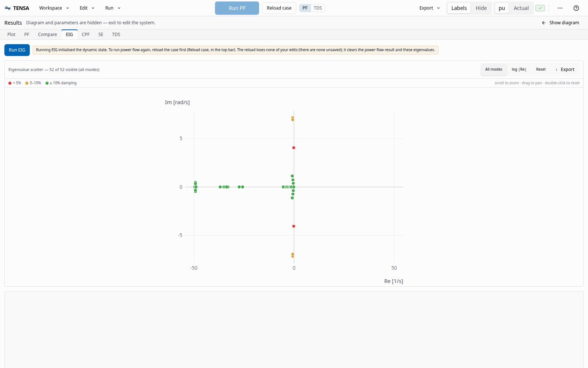Click the 'Results' heading text
Screen dimensions: 588x368
tap(13, 23)
